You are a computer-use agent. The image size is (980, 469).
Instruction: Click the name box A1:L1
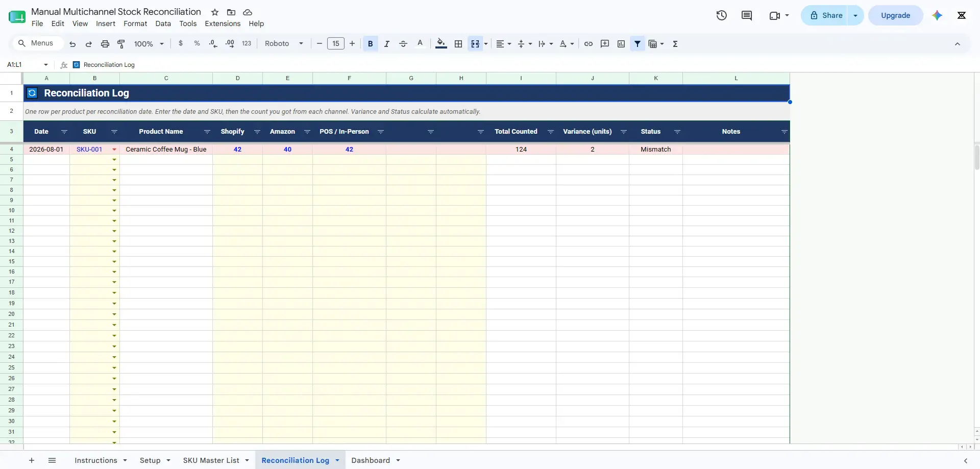coord(28,65)
